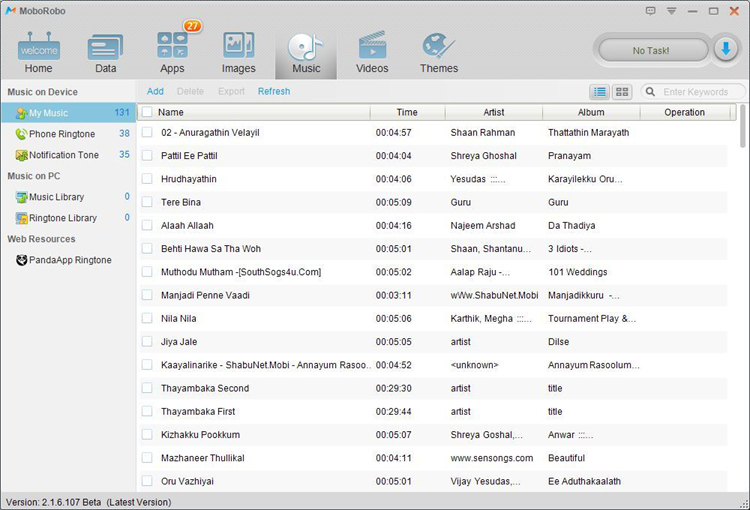This screenshot has width=750, height=510.
Task: Click the Notification Tone icon
Action: click(21, 155)
